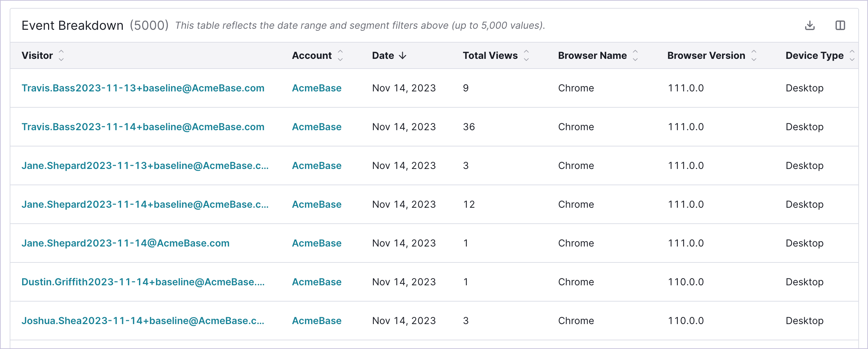Toggle Date column descending sort arrow
The height and width of the screenshot is (349, 868).
403,55
